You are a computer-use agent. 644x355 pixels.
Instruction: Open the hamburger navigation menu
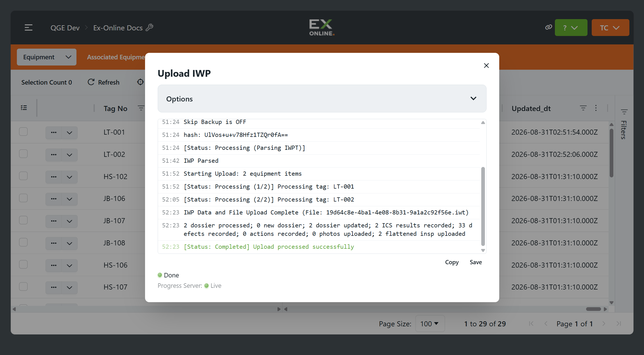(29, 28)
